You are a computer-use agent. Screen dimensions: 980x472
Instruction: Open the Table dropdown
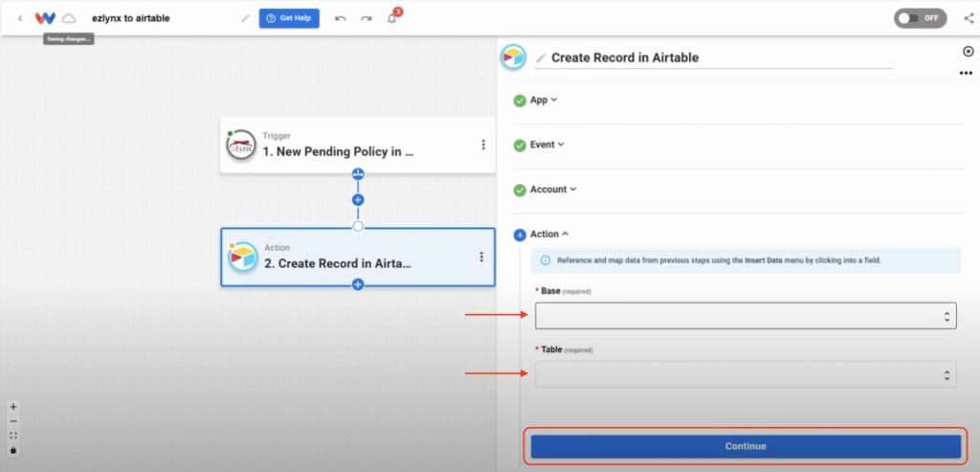tap(746, 374)
